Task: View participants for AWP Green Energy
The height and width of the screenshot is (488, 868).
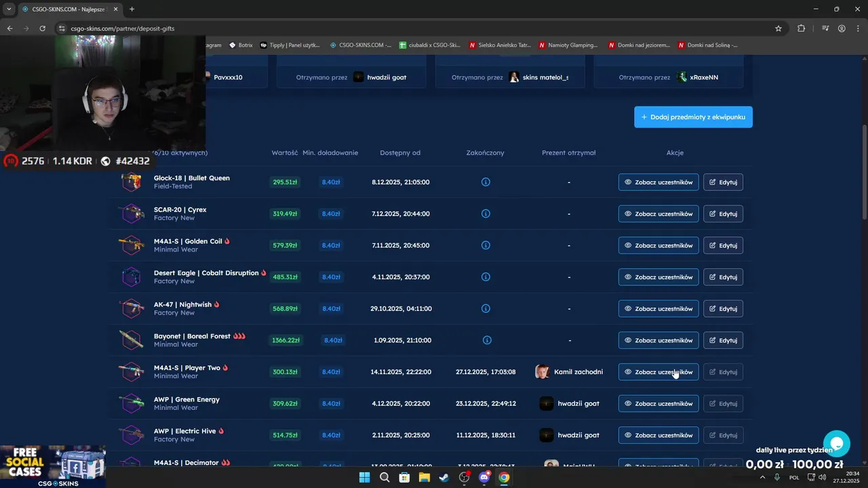Action: coord(658,403)
